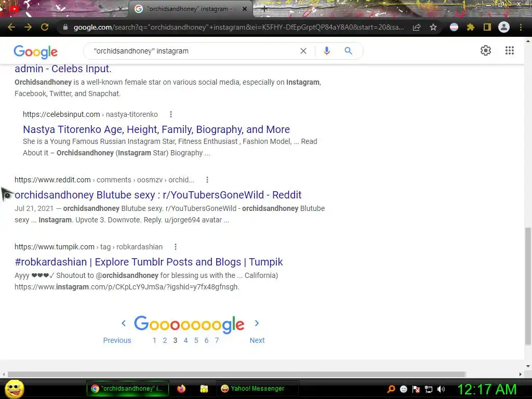
Task: Close the "orchidsandhoney" instagram tab
Action: tap(245, 9)
